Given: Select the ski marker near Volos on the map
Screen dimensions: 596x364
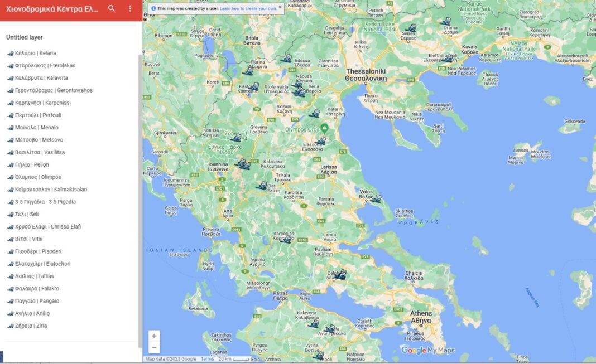Looking at the screenshot, I should (x=378, y=197).
